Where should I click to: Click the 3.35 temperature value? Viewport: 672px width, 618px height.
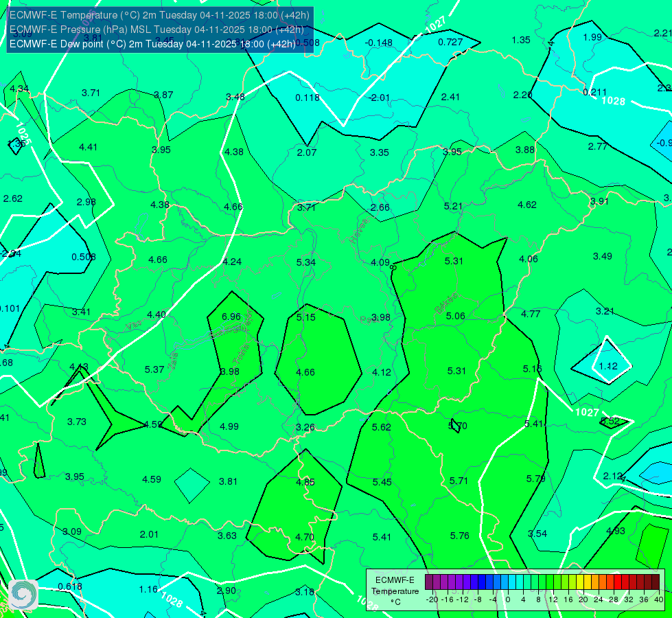click(x=380, y=152)
